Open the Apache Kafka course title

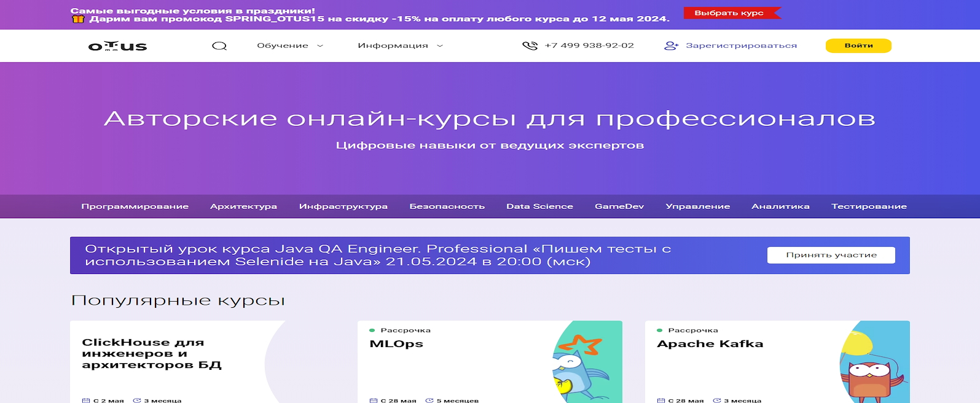tap(710, 344)
